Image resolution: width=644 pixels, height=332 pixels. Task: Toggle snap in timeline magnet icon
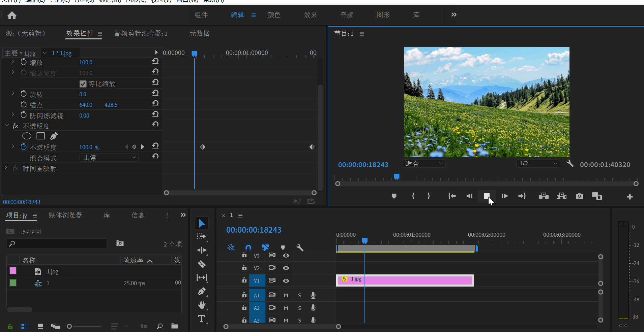coord(248,248)
